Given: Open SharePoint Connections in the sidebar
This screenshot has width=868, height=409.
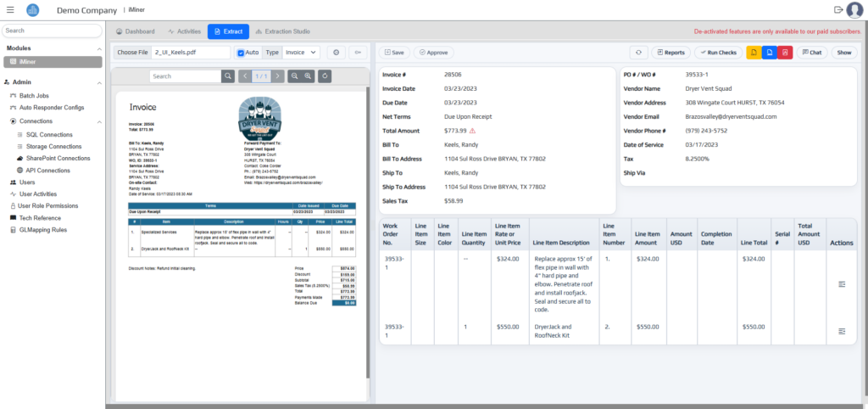Looking at the screenshot, I should (x=55, y=159).
